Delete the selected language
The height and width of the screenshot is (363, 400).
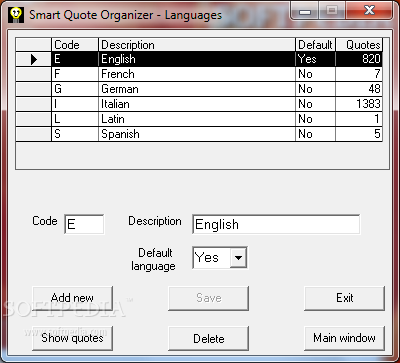pyautogui.click(x=208, y=338)
